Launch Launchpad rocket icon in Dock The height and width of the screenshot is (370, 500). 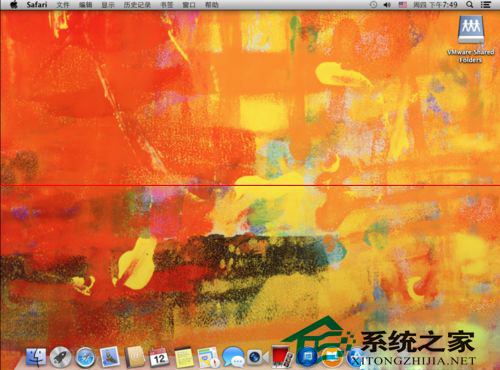(x=60, y=358)
